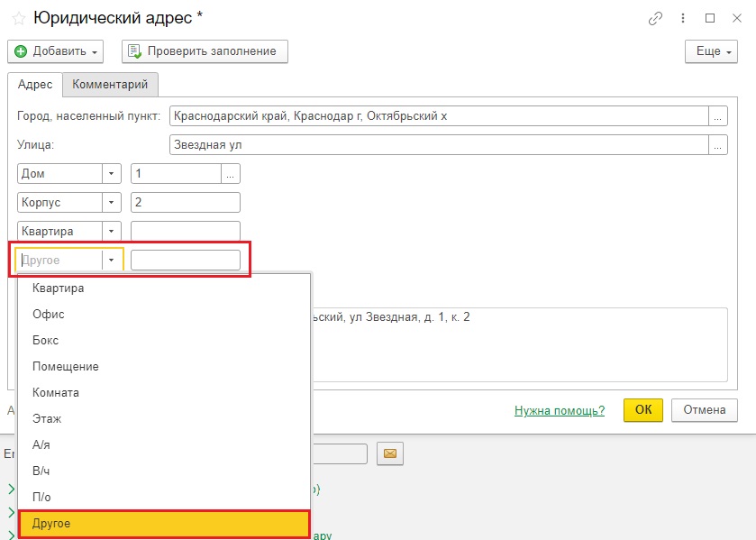Viewport: 756px width, 540px height.
Task: Expand the Корпус type dropdown arrow
Action: 112,203
